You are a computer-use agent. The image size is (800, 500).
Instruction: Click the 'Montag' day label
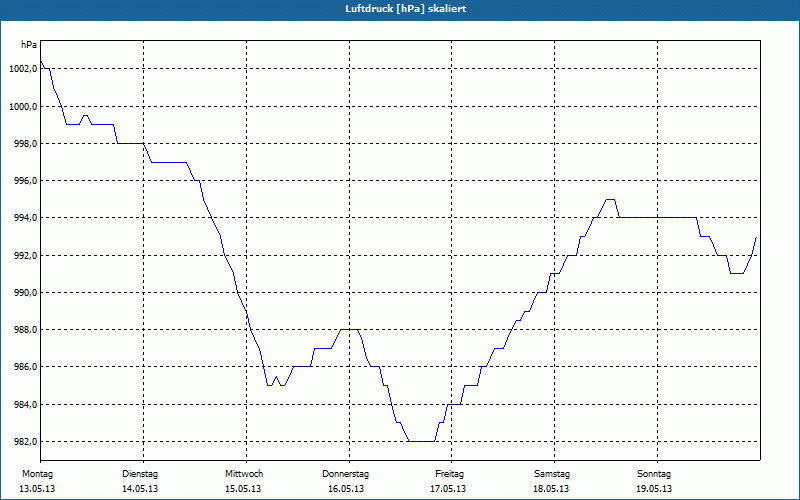tap(37, 474)
